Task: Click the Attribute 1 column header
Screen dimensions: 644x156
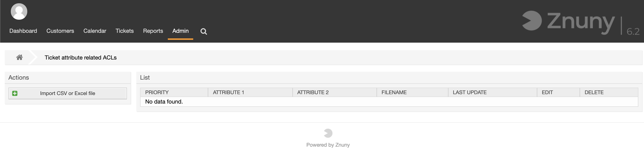Action: [228, 93]
